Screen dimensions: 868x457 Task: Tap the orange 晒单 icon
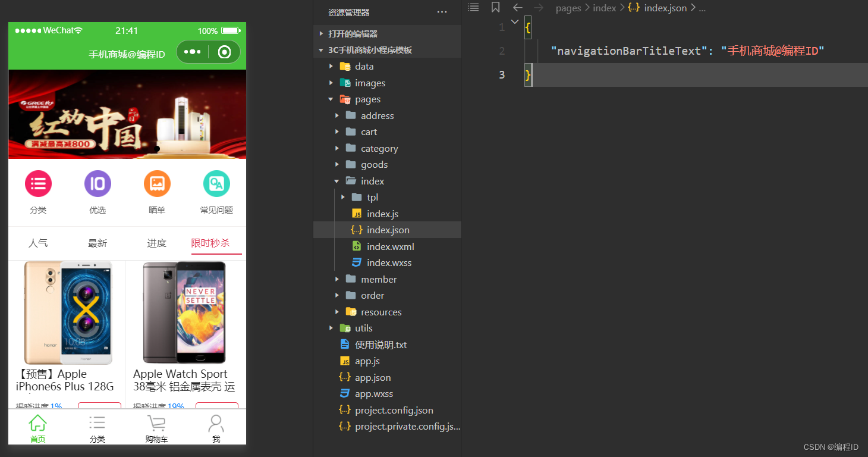point(157,183)
